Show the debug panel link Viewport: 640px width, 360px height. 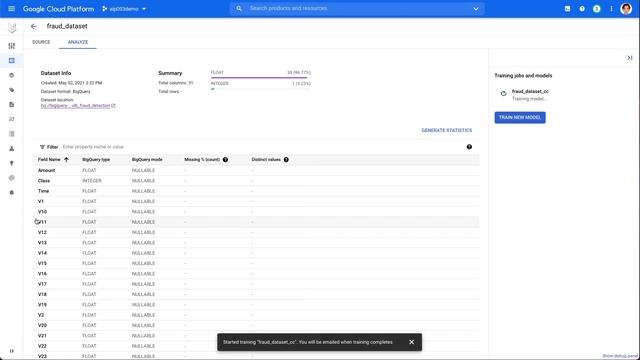(619, 356)
